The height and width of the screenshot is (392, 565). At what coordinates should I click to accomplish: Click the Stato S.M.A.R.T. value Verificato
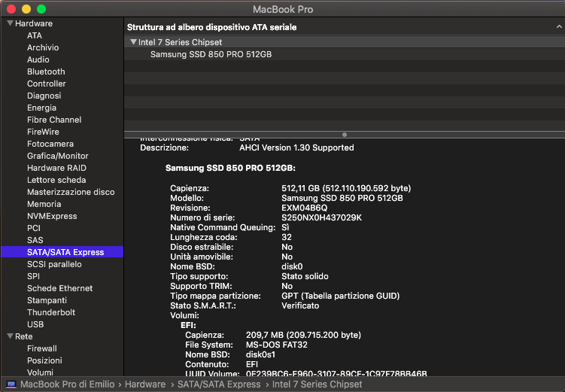click(300, 305)
